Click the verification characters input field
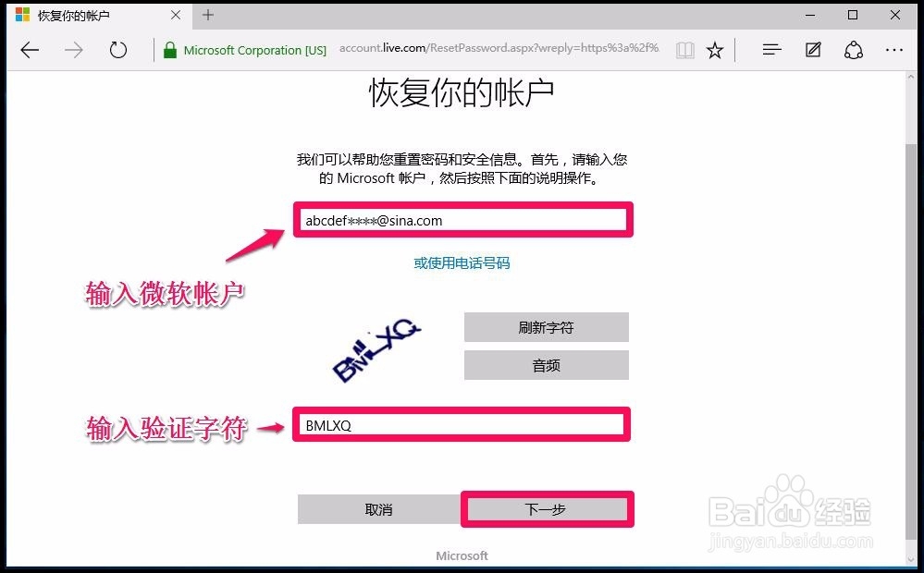This screenshot has width=924, height=573. pos(462,424)
